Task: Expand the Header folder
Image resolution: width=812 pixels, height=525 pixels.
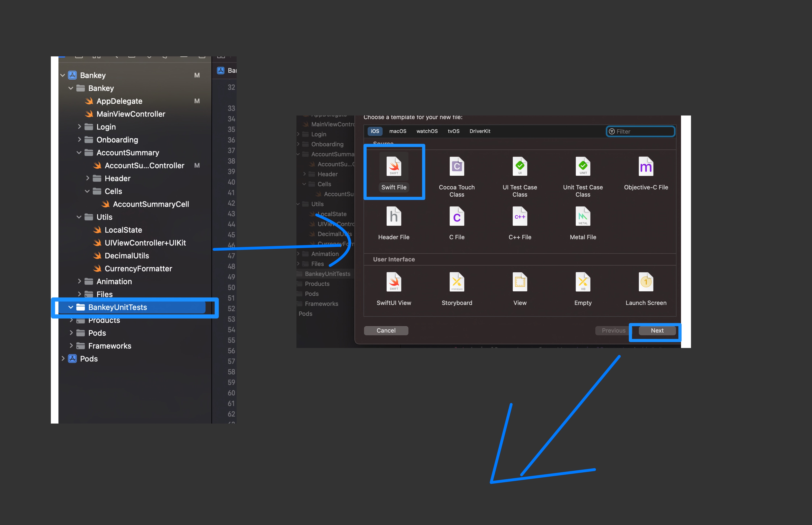Action: 87,178
